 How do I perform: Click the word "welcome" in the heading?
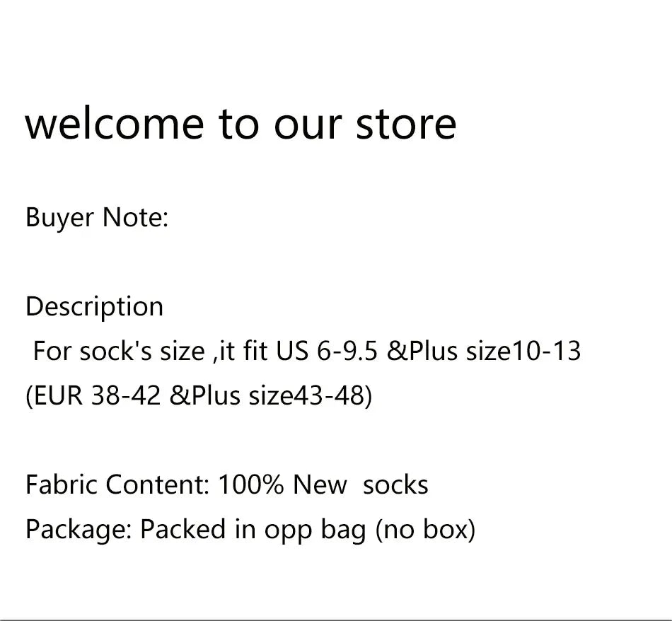(115, 124)
